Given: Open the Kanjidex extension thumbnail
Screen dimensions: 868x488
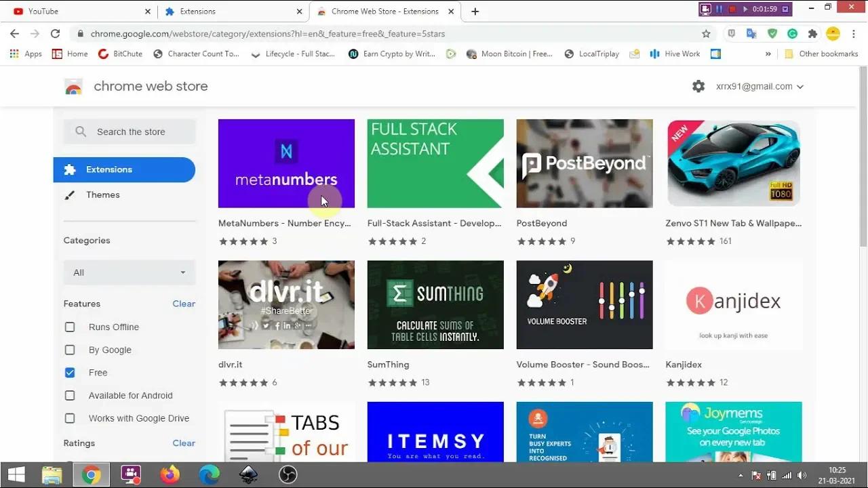Looking at the screenshot, I should [x=734, y=305].
